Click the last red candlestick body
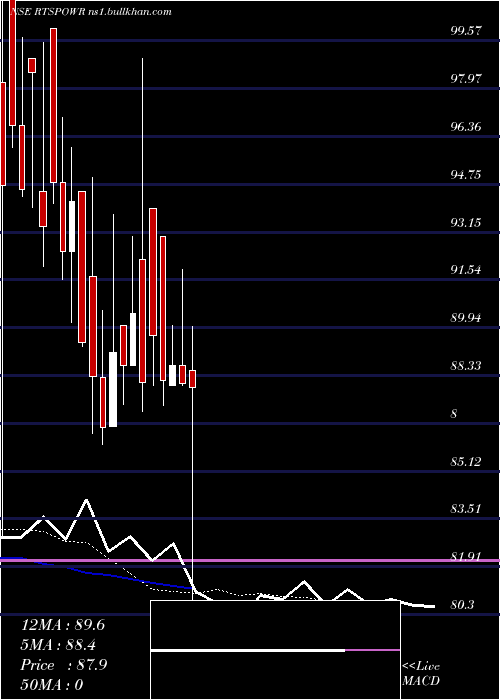This screenshot has height=700, width=500. pyautogui.click(x=193, y=379)
